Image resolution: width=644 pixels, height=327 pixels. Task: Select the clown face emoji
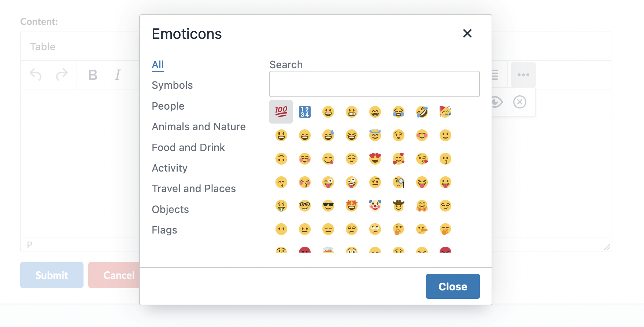375,206
